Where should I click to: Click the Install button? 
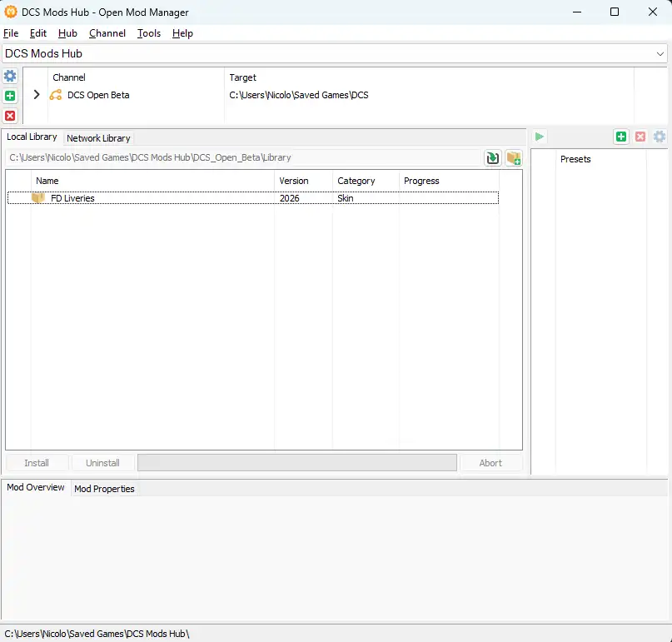(x=37, y=463)
